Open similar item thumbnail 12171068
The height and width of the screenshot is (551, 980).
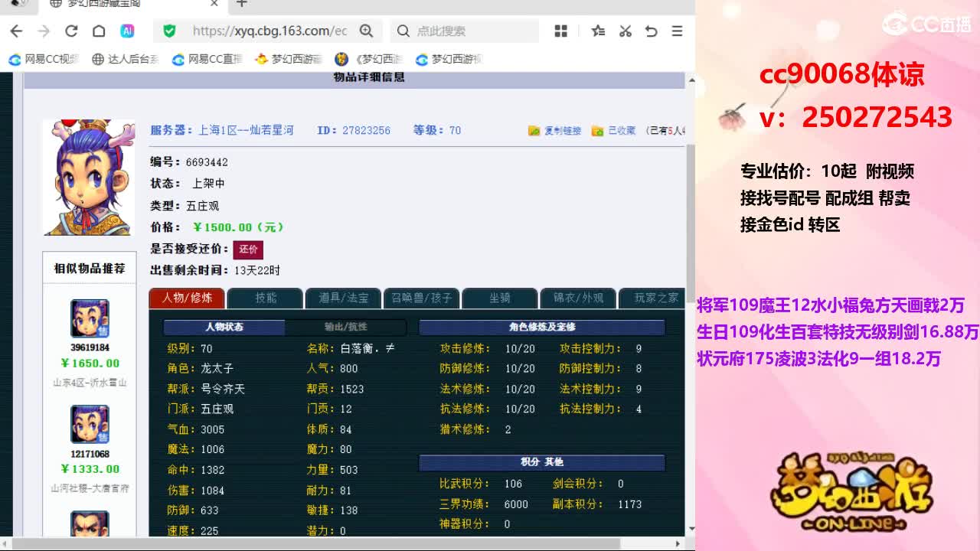point(90,424)
